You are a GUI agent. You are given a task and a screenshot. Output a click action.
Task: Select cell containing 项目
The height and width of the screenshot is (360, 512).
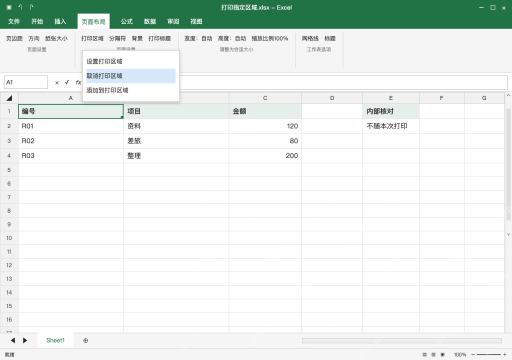(x=176, y=111)
